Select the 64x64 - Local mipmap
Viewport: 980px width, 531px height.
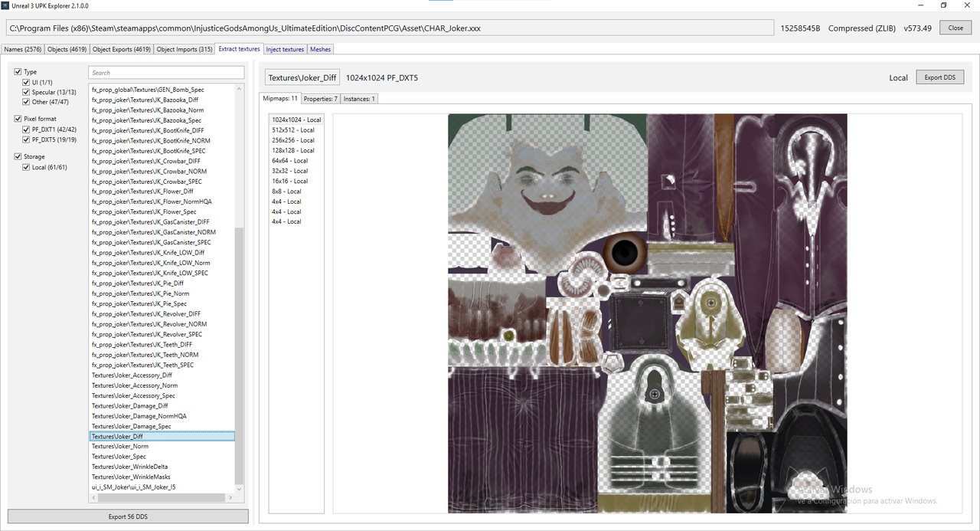click(290, 161)
